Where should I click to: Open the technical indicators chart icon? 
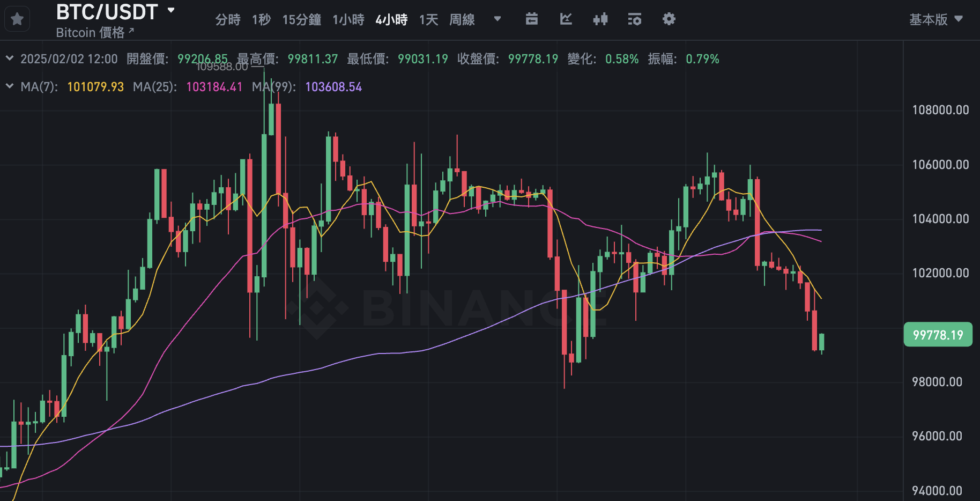[566, 19]
